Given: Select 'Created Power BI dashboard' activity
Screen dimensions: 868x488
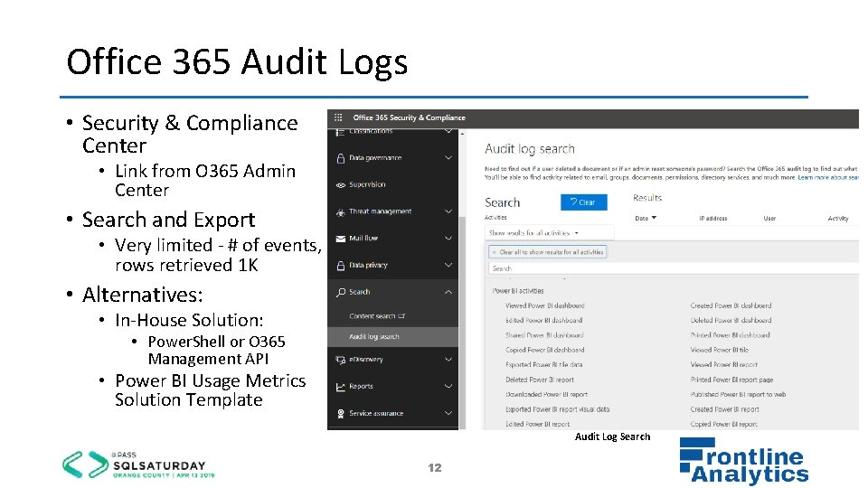Looking at the screenshot, I should pyautogui.click(x=731, y=305).
